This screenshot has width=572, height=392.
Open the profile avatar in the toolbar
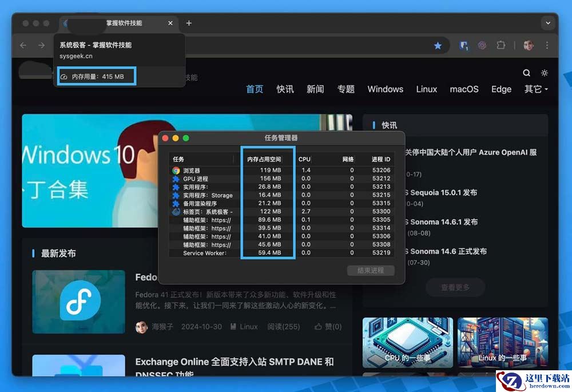(x=529, y=45)
